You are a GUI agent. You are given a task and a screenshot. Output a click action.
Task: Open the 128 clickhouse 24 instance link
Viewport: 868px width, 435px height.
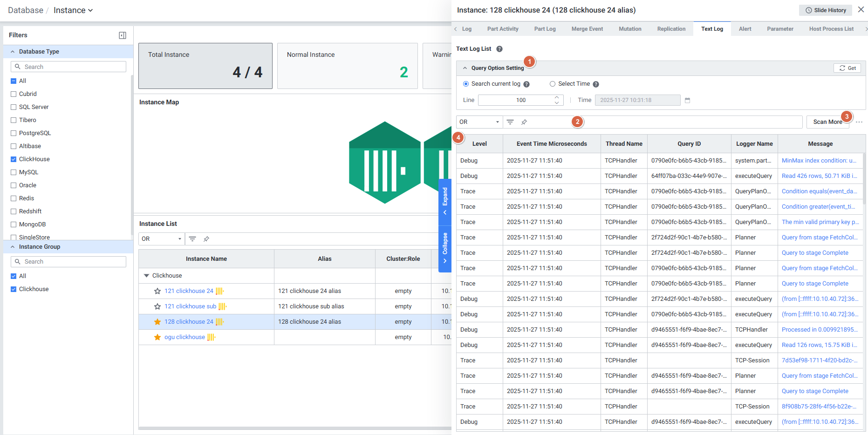click(189, 322)
